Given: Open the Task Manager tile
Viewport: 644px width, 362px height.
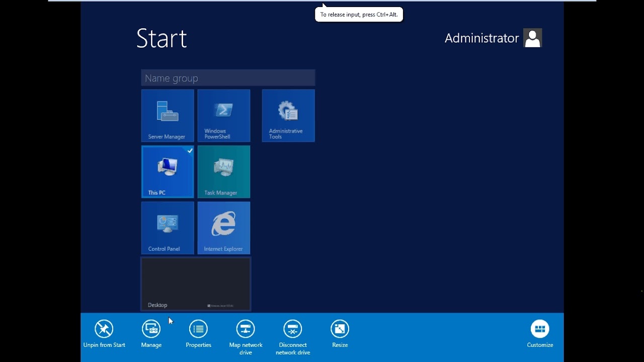Looking at the screenshot, I should click(224, 172).
